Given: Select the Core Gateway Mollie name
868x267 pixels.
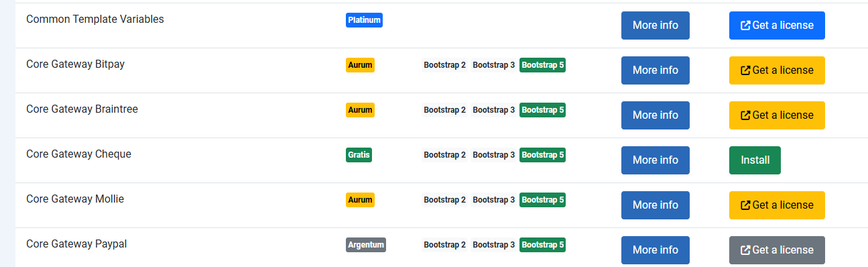Looking at the screenshot, I should click(75, 199).
